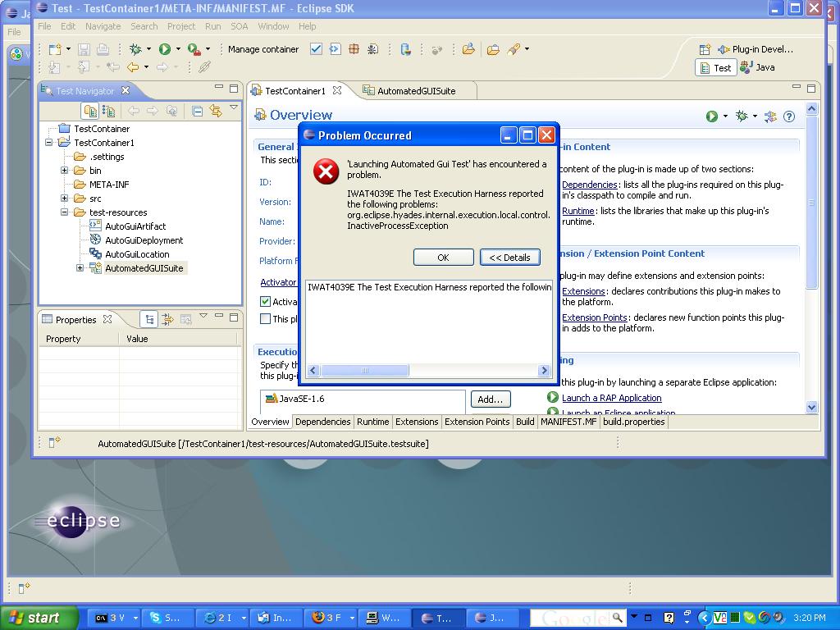Switch to the Test perspective
Screen dimensions: 840x630
click(716, 68)
